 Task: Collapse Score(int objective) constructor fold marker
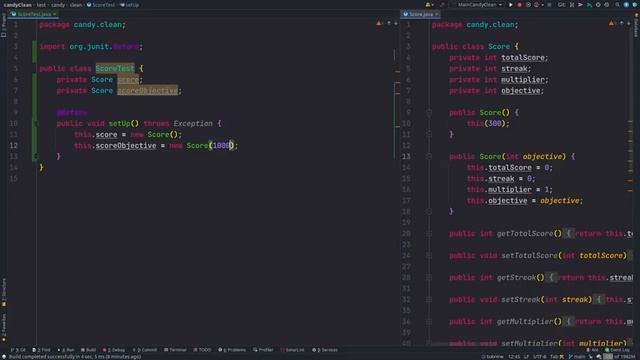[429, 156]
